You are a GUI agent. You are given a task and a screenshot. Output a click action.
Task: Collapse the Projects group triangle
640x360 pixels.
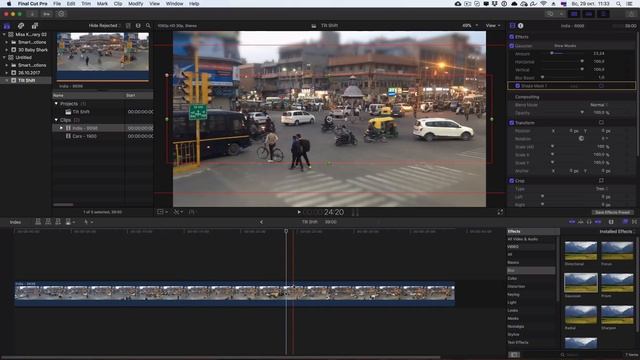tap(56, 104)
